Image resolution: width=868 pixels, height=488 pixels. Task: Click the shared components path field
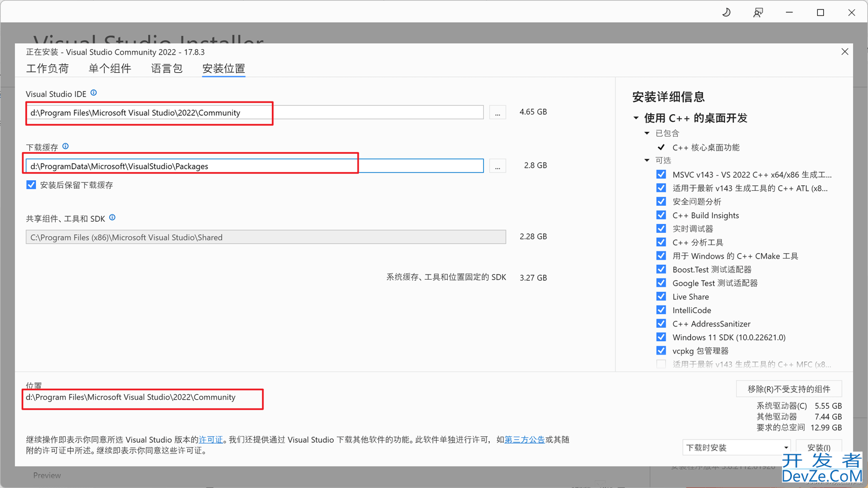[x=266, y=237]
